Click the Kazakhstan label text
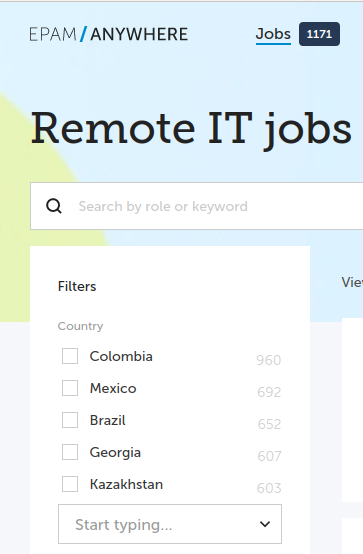The width and height of the screenshot is (363, 554). pyautogui.click(x=126, y=484)
